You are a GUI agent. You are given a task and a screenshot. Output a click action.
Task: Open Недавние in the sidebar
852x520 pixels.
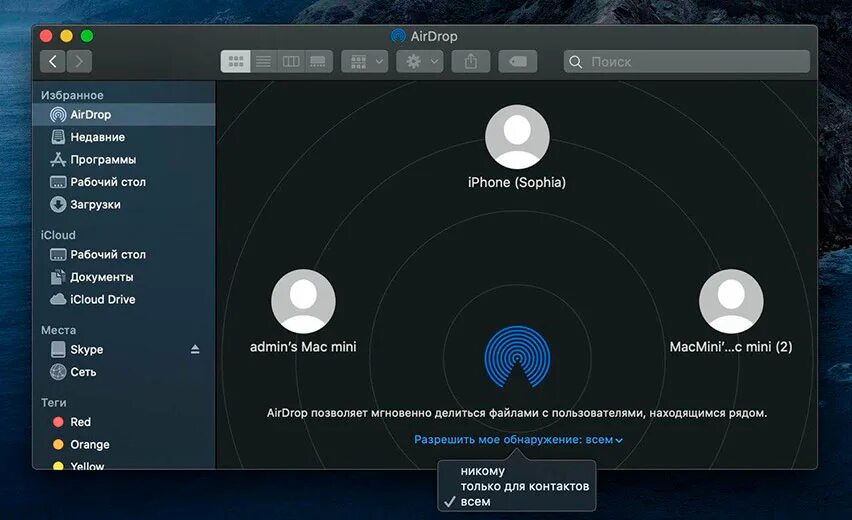click(x=124, y=137)
